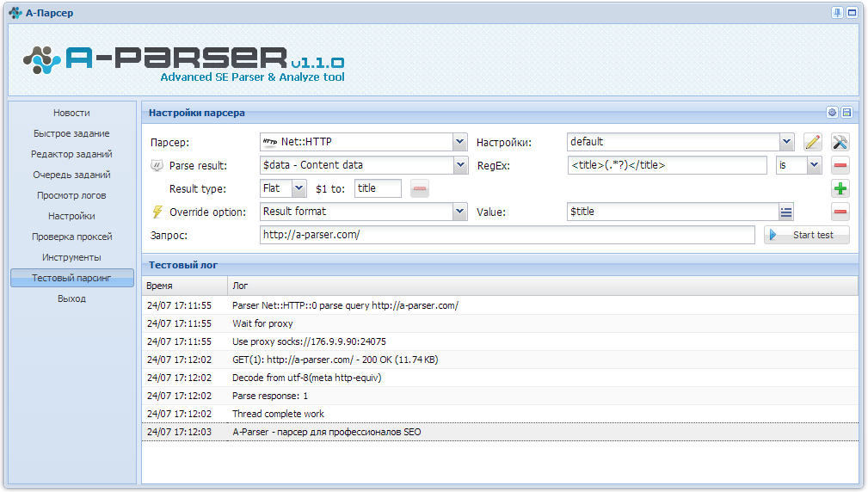Open the Result type Flat dropdown
This screenshot has width=868, height=492.
click(299, 188)
